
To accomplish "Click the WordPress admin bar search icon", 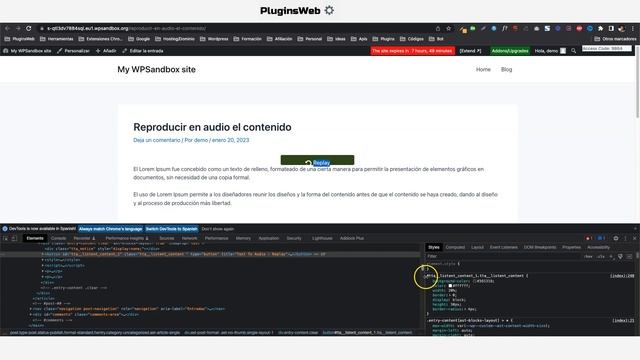I will click(x=573, y=51).
